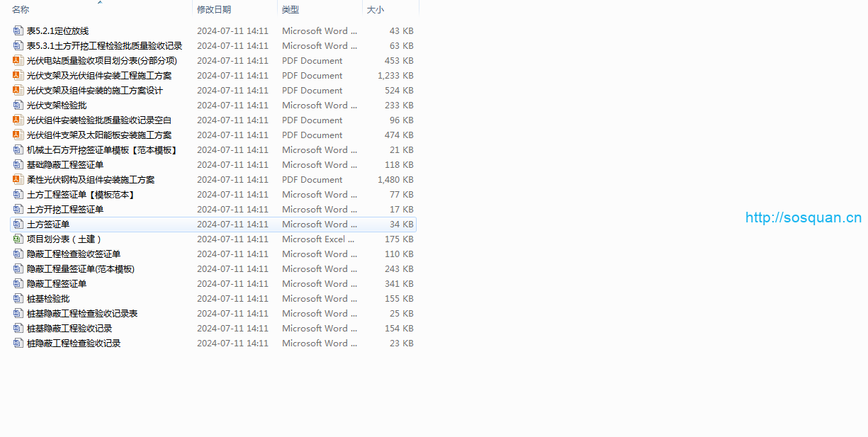
Task: Select the file 土方签证单
Action: coord(48,225)
